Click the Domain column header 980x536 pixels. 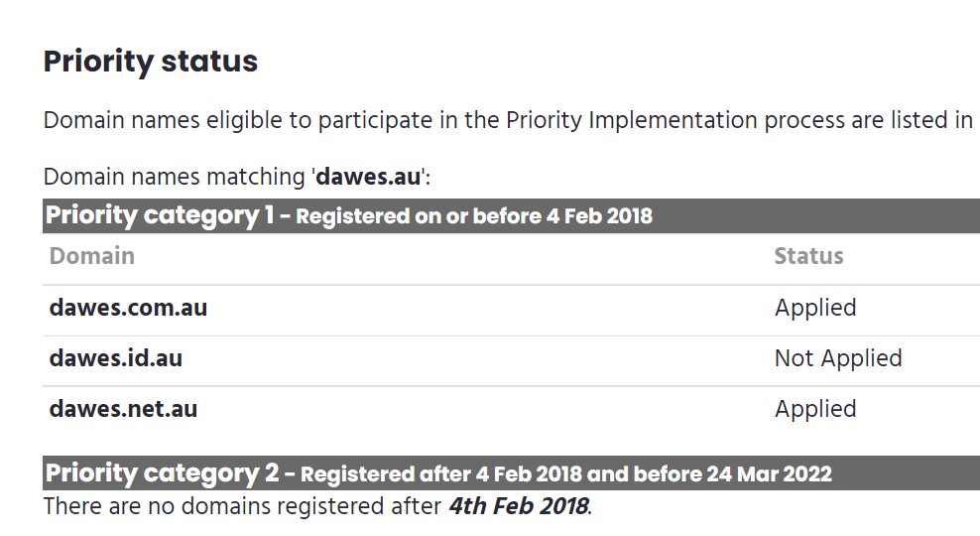(92, 256)
